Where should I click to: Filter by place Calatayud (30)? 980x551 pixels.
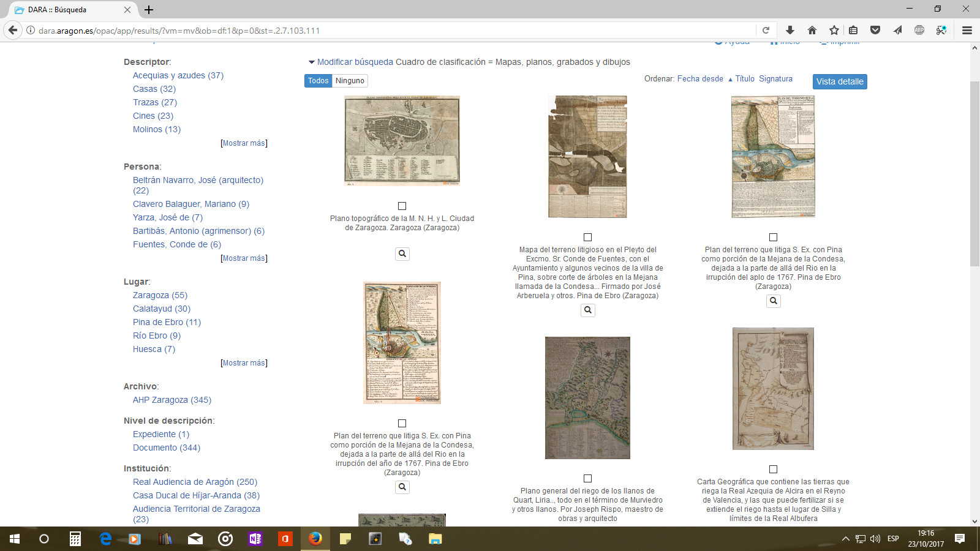pyautogui.click(x=162, y=309)
